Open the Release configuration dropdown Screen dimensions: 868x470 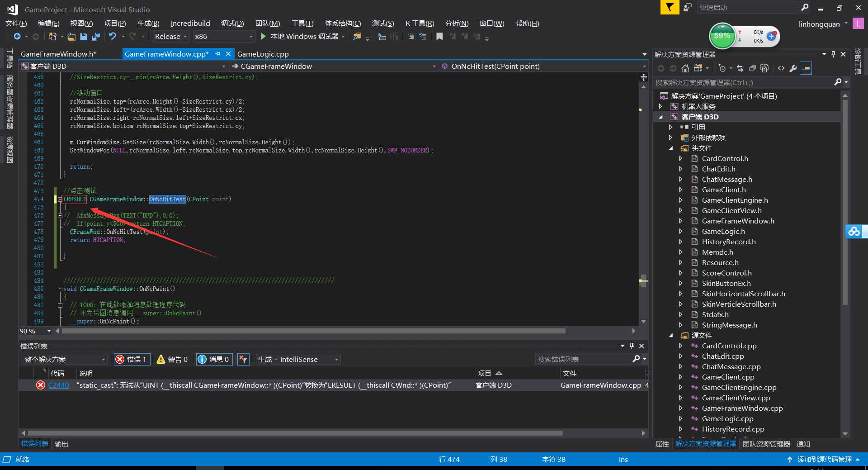tap(171, 36)
